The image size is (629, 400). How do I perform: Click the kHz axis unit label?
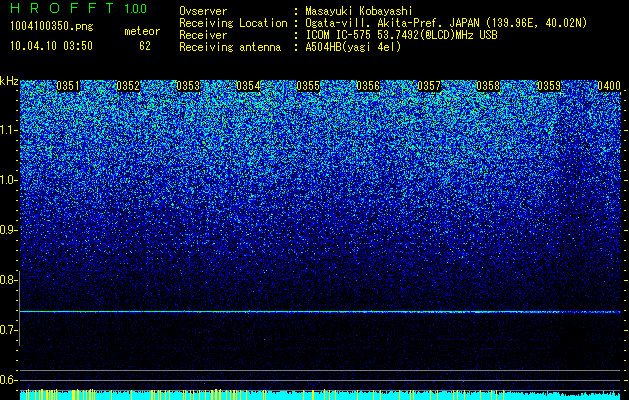coord(9,81)
